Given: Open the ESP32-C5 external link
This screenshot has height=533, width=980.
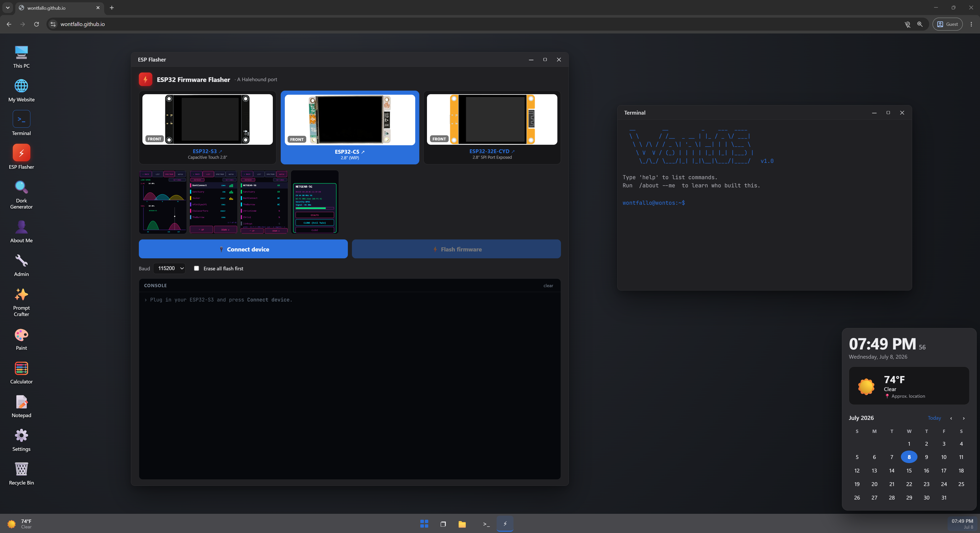Looking at the screenshot, I should [350, 152].
